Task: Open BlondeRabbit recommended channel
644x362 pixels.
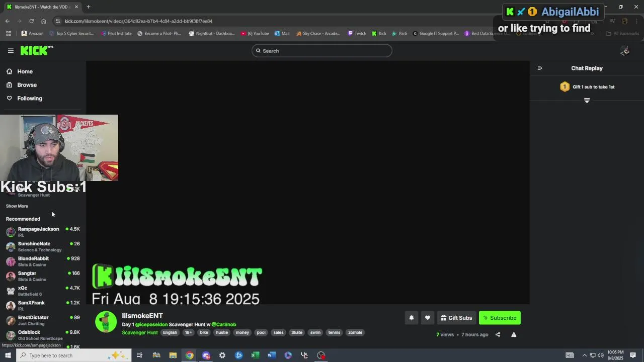Action: tap(43, 261)
